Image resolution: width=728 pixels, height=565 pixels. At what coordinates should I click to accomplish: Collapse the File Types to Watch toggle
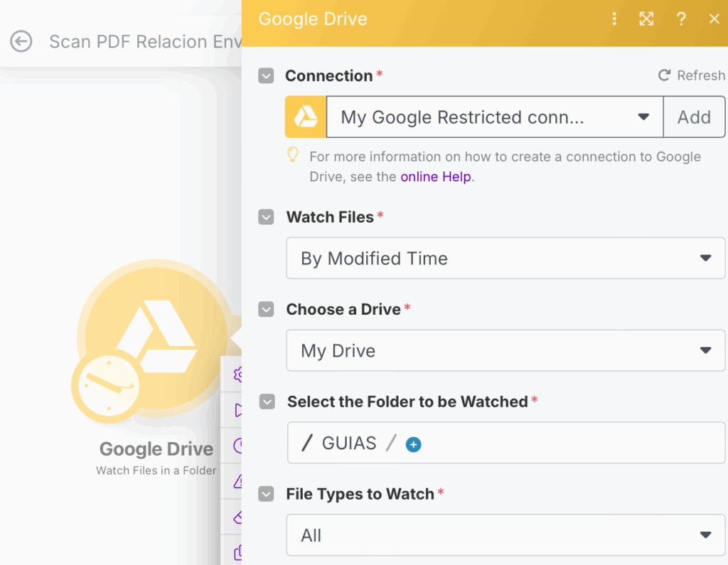(266, 494)
